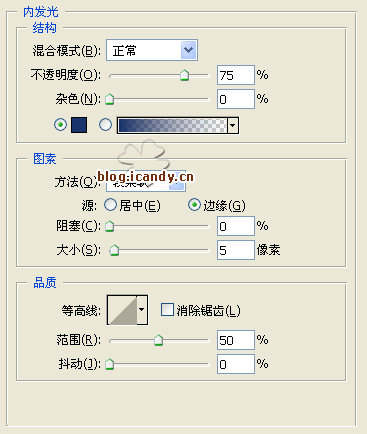Click the range slider handle at 50
The height and width of the screenshot is (434, 367).
coord(159,340)
